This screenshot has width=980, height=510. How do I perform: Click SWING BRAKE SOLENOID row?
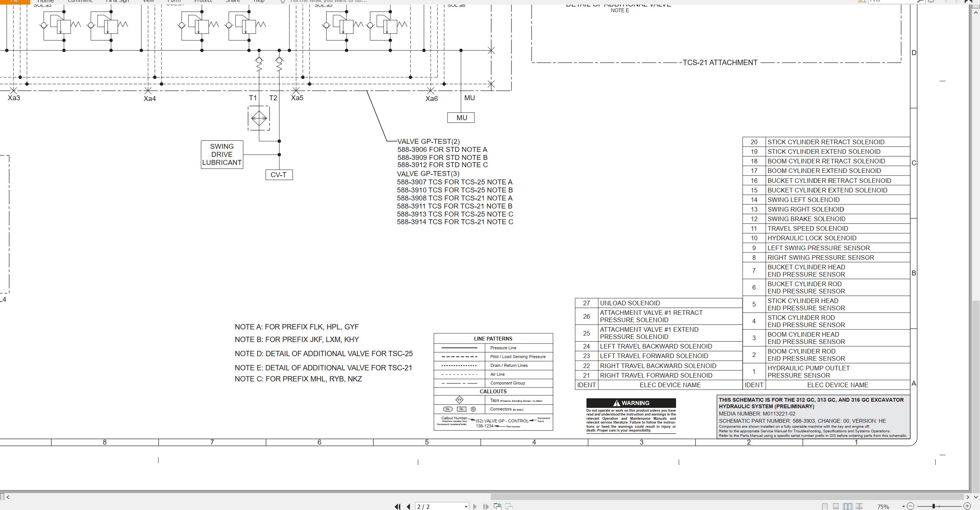(x=826, y=219)
